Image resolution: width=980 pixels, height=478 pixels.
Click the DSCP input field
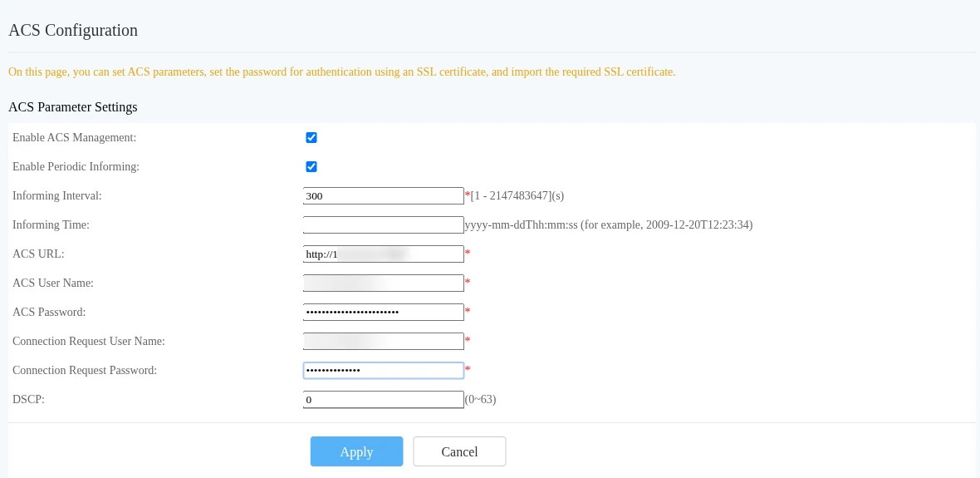point(383,399)
